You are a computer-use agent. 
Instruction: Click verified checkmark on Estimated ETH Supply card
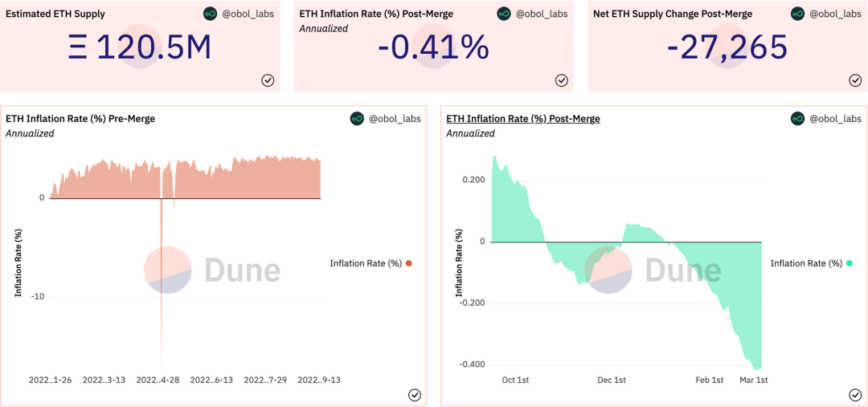click(268, 79)
